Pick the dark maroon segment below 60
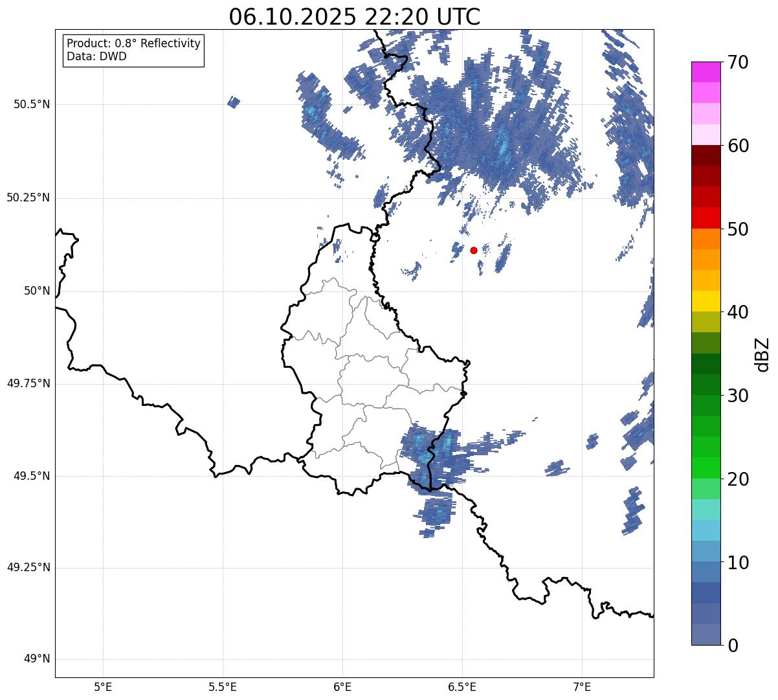778x700 pixels. pyautogui.click(x=706, y=155)
